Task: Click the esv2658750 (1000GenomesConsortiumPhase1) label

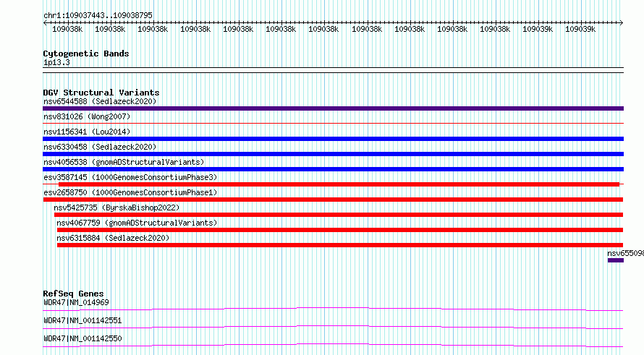Action: pyautogui.click(x=130, y=192)
